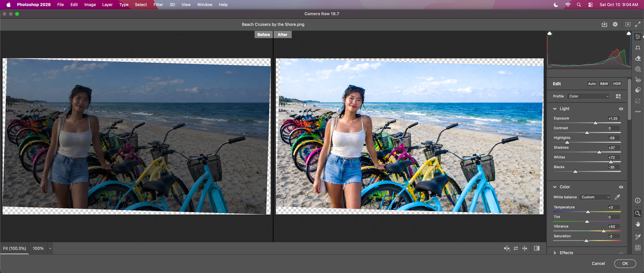Swap before and after settings arrows

(x=516, y=248)
